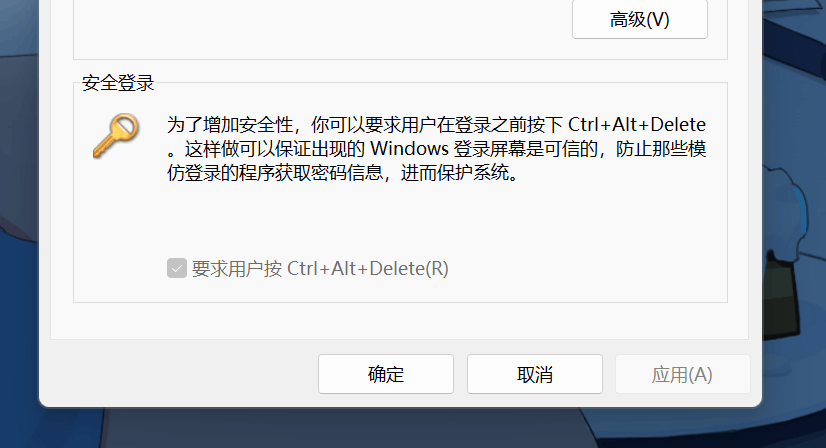Click the word Windows in the description
Screen dimensions: 826x448
(409, 149)
